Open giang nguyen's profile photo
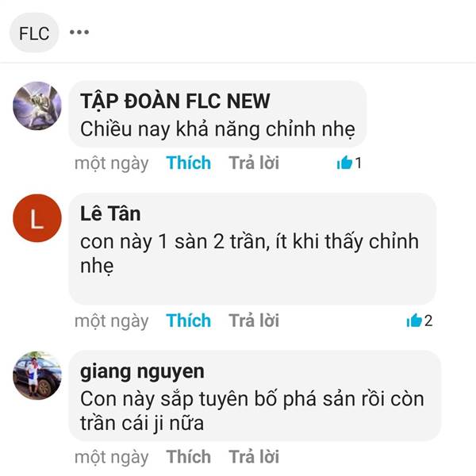This screenshot has height=476, width=476. tap(37, 376)
